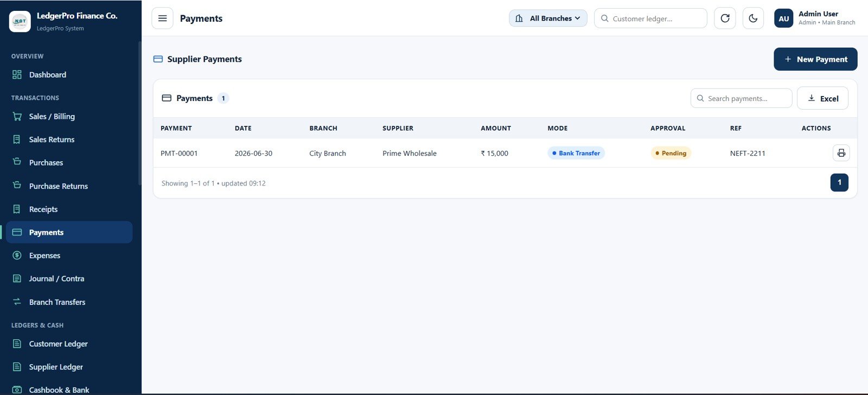Image resolution: width=868 pixels, height=395 pixels.
Task: Click supplier Prime Wholesale
Action: (410, 154)
